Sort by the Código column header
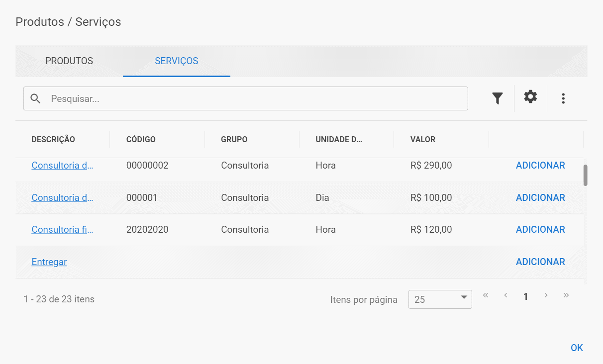Screen dimensions: 603x364 click(x=141, y=139)
